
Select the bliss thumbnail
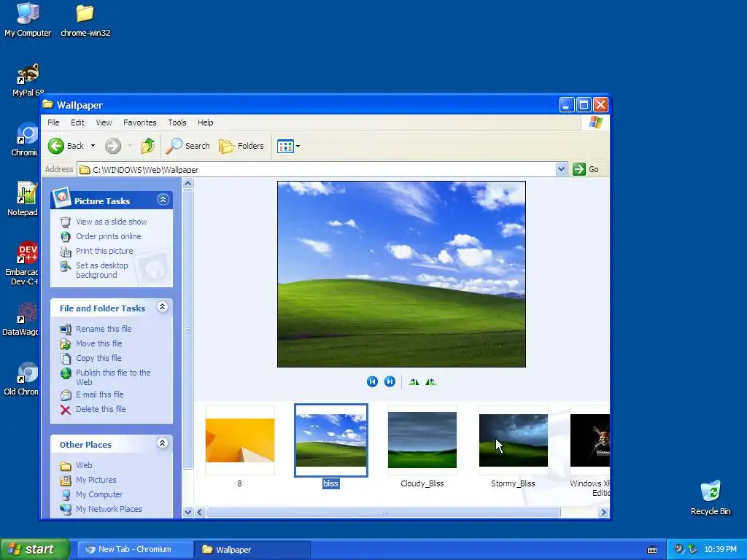tap(331, 440)
